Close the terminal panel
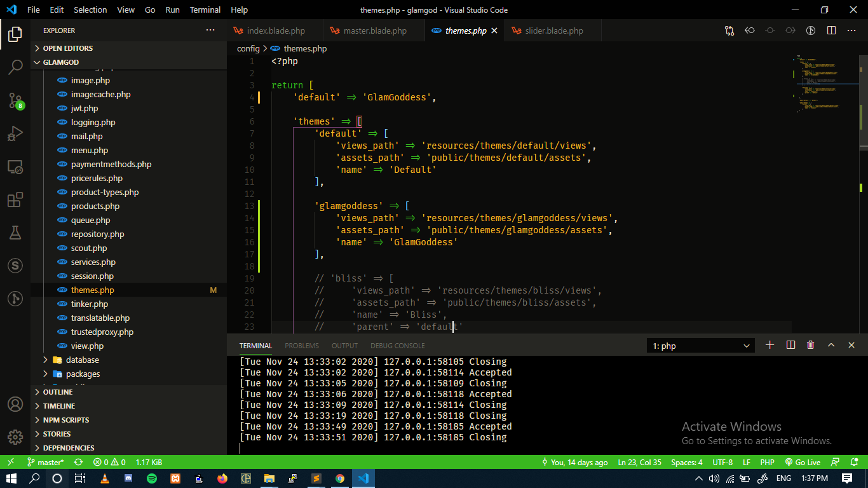 click(x=851, y=345)
